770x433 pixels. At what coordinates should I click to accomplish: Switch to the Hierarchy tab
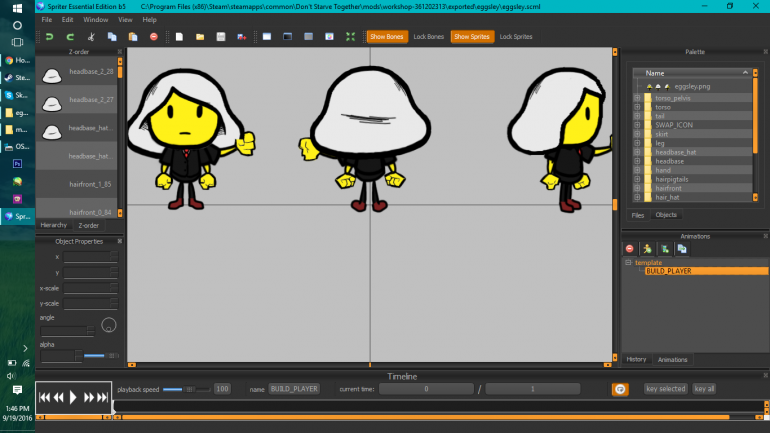click(x=54, y=225)
